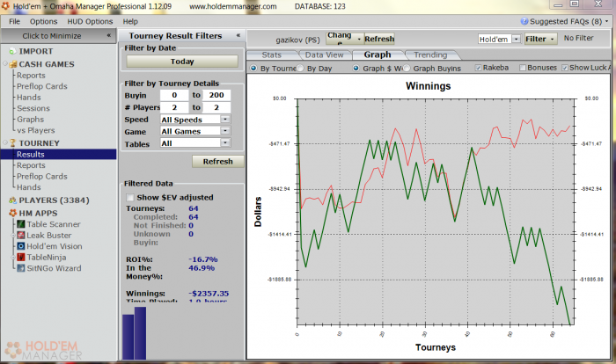Open the SitNGo Wizard app icon
The height and width of the screenshot is (364, 616).
tap(21, 268)
